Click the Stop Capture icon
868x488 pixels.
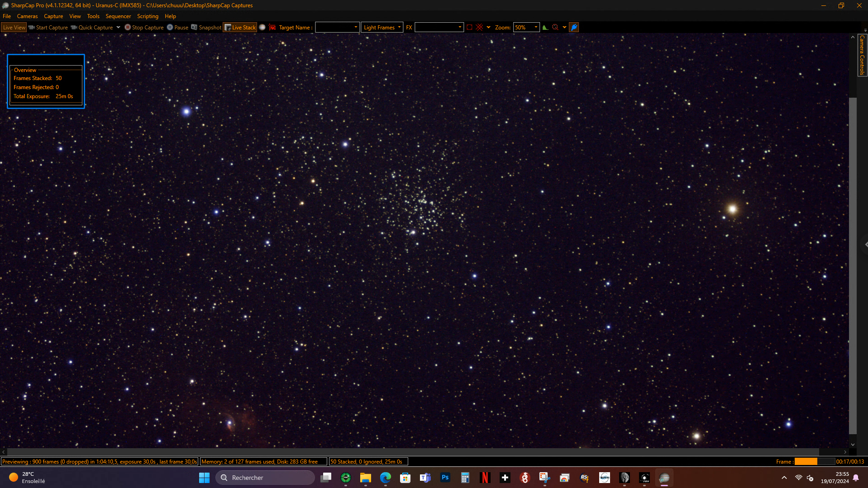(128, 27)
